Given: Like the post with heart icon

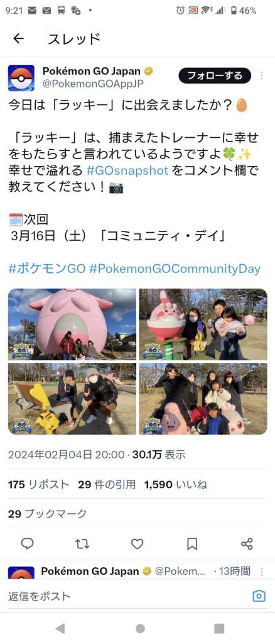Looking at the screenshot, I should coord(137,544).
